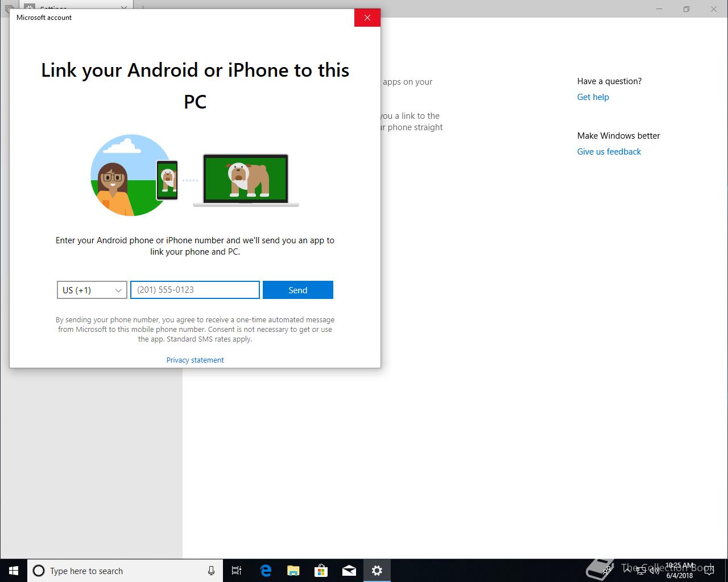Open the volume speaker tray icon

654,571
